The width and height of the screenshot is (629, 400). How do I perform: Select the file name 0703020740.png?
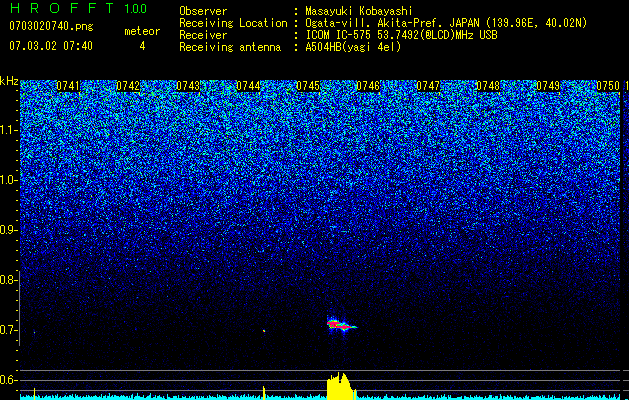51,27
